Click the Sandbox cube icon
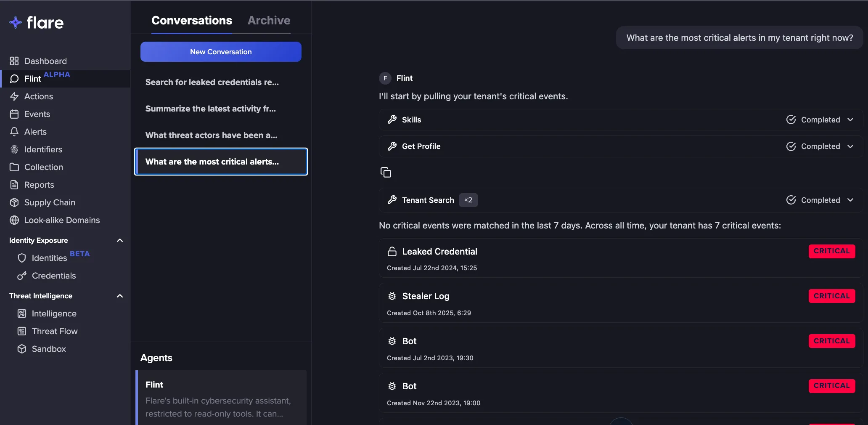The width and height of the screenshot is (868, 425). click(x=22, y=349)
